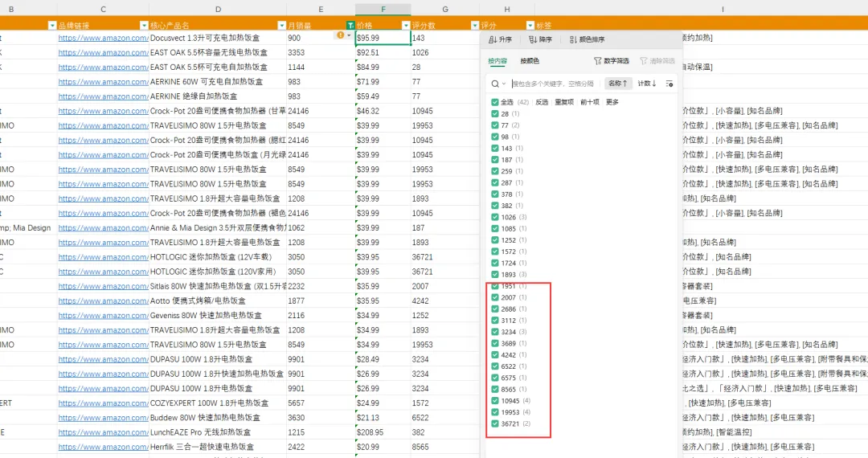The width and height of the screenshot is (868, 458).
Task: Switch to the 按颜色 tab
Action: [x=529, y=61]
